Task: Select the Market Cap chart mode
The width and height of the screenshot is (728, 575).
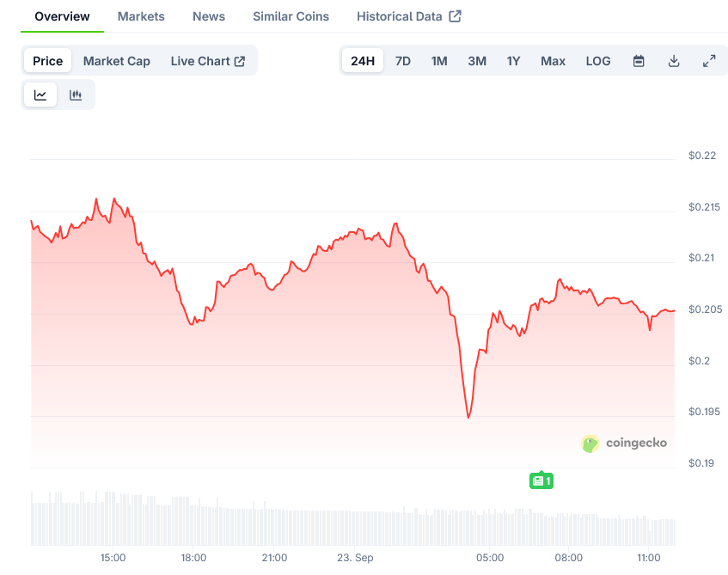Action: (x=117, y=61)
